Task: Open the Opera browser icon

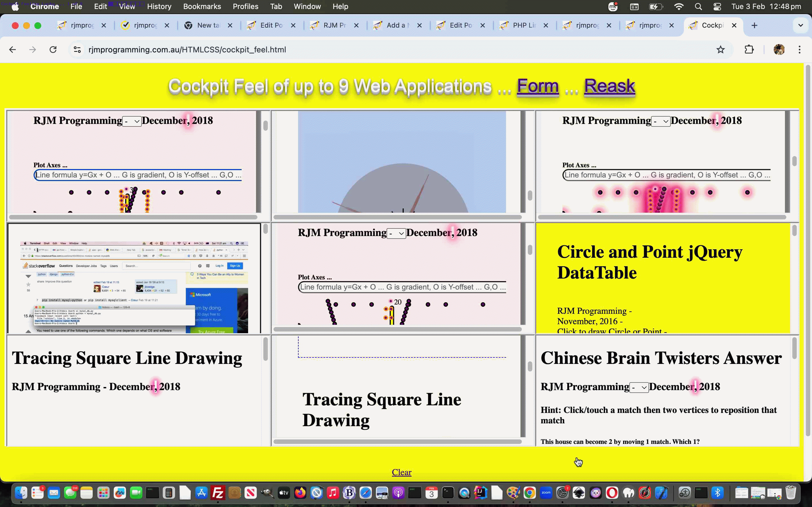Action: [612, 493]
